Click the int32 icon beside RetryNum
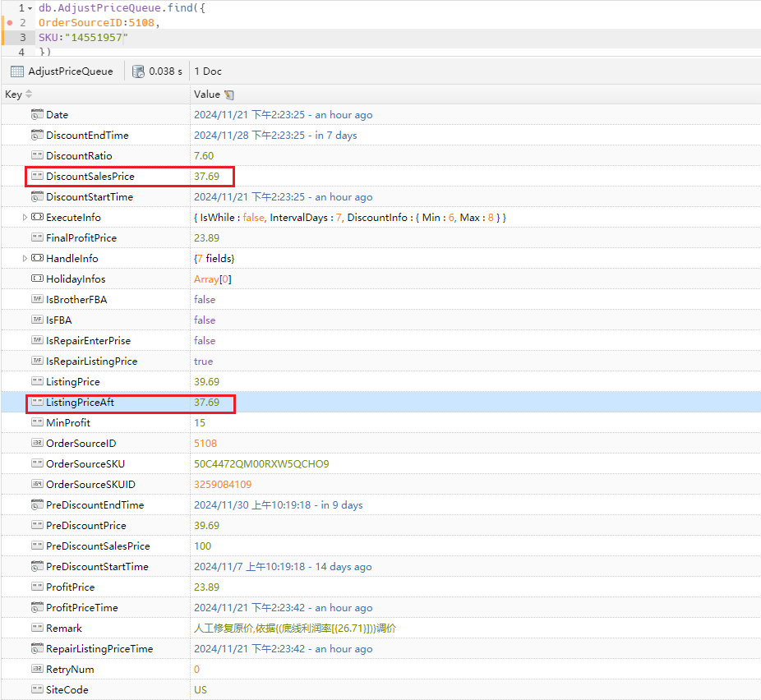Image resolution: width=761 pixels, height=700 pixels. pos(37,669)
